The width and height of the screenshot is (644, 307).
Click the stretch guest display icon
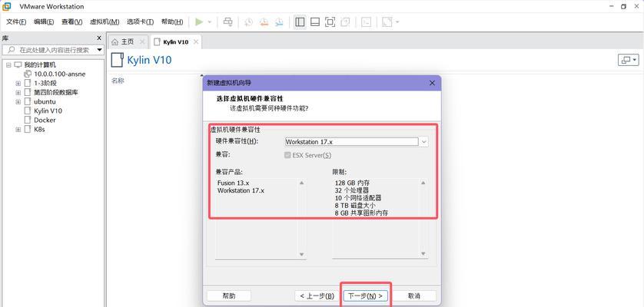click(x=387, y=22)
